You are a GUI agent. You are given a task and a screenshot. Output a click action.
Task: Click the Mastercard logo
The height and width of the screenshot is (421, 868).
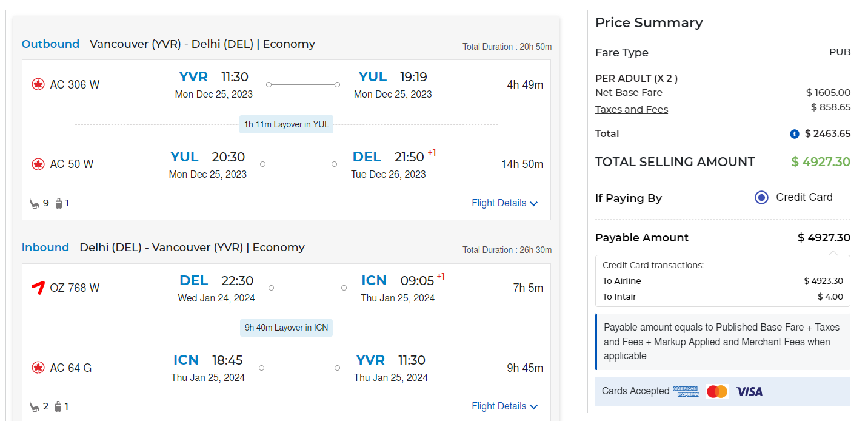click(x=717, y=391)
